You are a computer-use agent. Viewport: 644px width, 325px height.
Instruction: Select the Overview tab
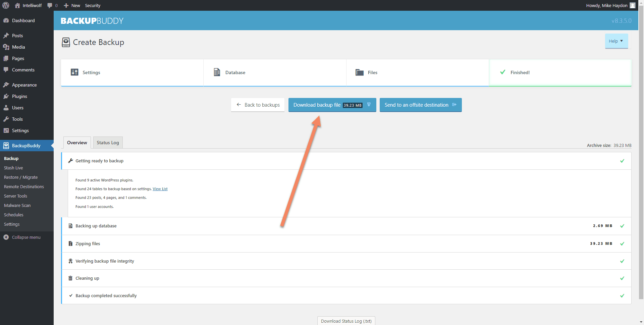point(76,142)
